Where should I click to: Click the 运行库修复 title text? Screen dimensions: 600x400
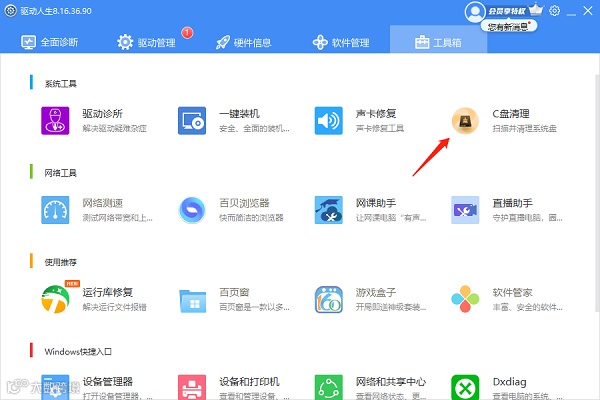coord(108,292)
